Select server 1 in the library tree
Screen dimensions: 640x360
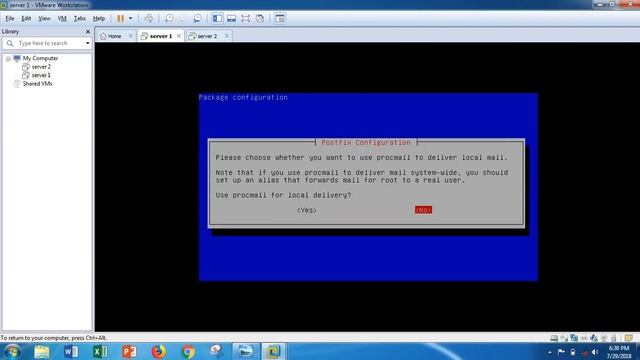pyautogui.click(x=41, y=75)
